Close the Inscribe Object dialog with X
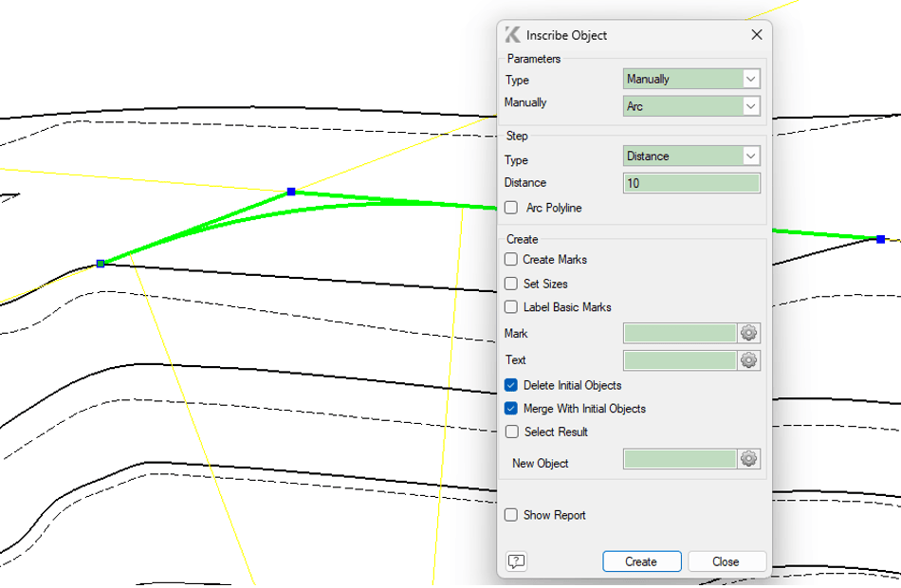The width and height of the screenshot is (901, 588). point(756,35)
